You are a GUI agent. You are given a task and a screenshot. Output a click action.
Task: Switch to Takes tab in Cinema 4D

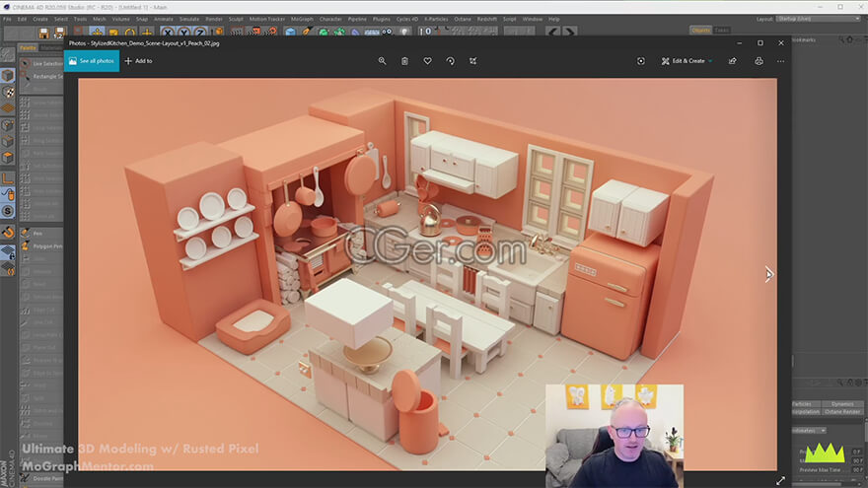(x=721, y=31)
